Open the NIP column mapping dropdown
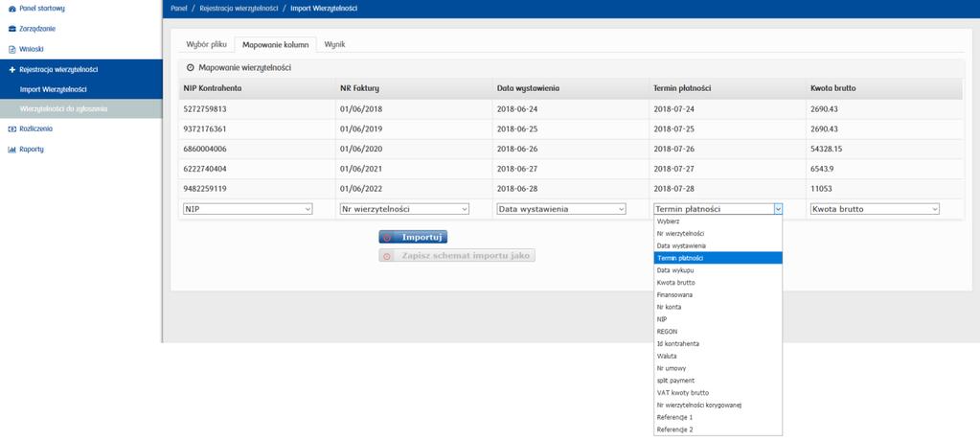This screenshot has height=442, width=980. (x=247, y=209)
